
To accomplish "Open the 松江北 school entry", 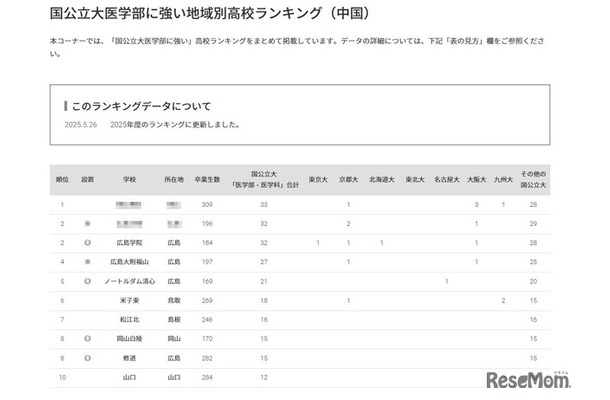I will pos(129,319).
